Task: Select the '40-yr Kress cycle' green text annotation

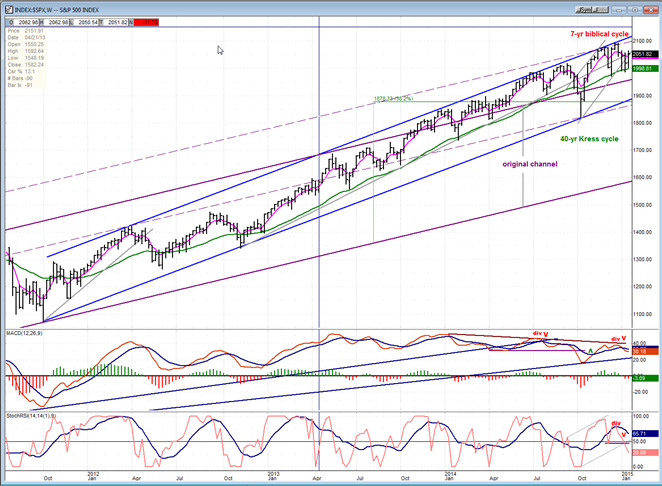Action: pos(589,139)
